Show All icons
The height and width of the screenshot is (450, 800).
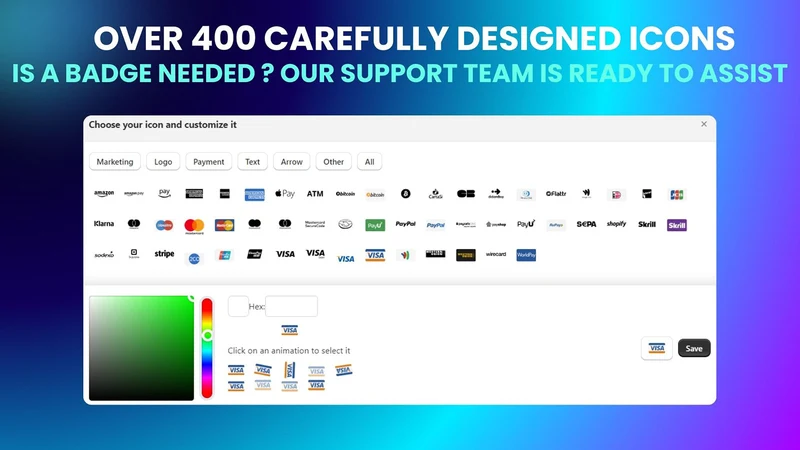pyautogui.click(x=369, y=162)
